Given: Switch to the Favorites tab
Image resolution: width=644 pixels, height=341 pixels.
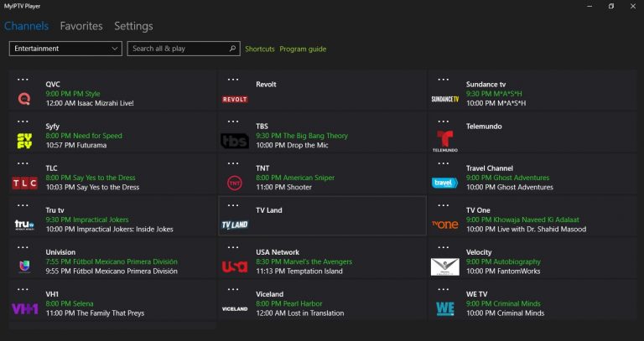Looking at the screenshot, I should tap(81, 26).
